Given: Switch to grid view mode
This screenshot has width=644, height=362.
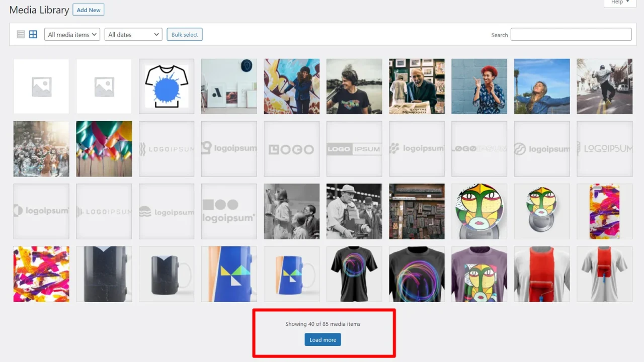Looking at the screenshot, I should 33,34.
